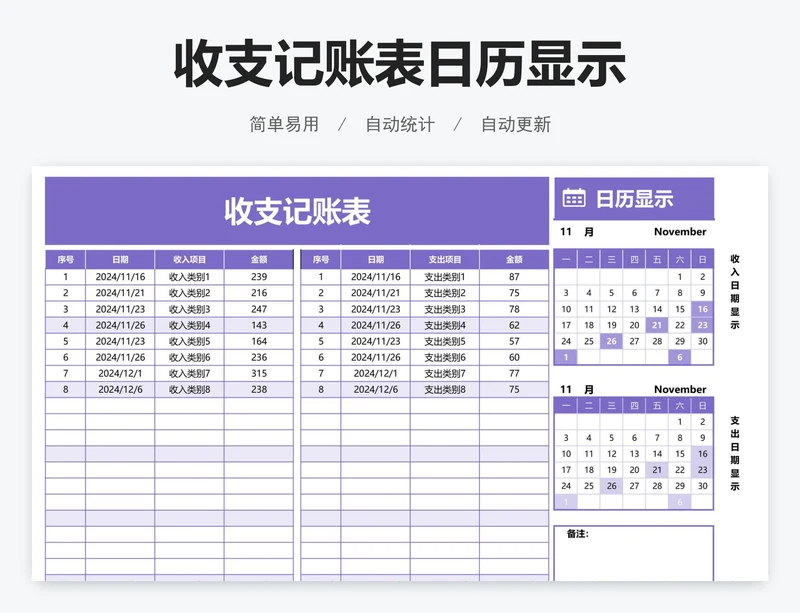This screenshot has height=613, width=800.
Task: Click the income amount 216
Action: tap(259, 293)
